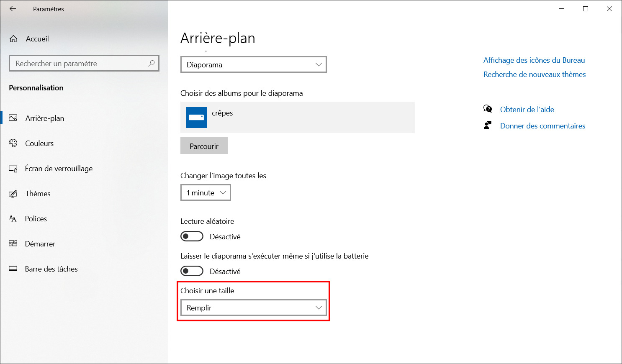622x364 pixels.
Task: Click the Démarrer tiles icon
Action: [x=13, y=244]
